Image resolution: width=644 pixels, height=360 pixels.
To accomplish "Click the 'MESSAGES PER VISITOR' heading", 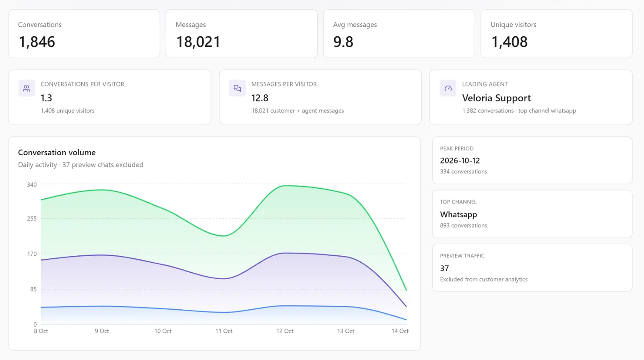I will (x=284, y=84).
